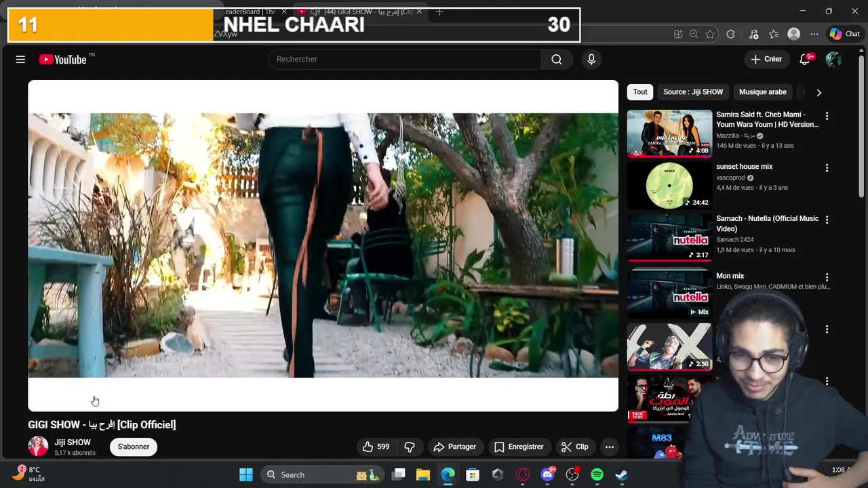This screenshot has width=868, height=488.
Task: Click the main video player
Action: (323, 245)
